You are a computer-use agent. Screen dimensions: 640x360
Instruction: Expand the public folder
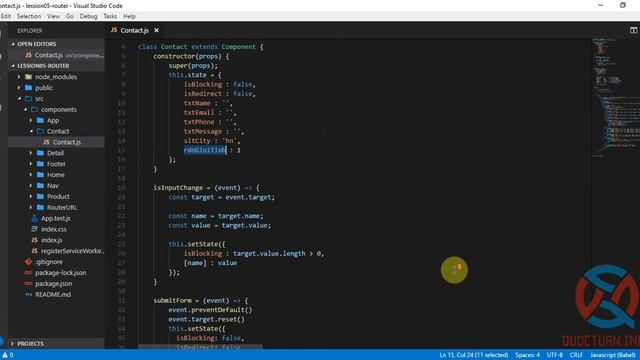pyautogui.click(x=19, y=88)
